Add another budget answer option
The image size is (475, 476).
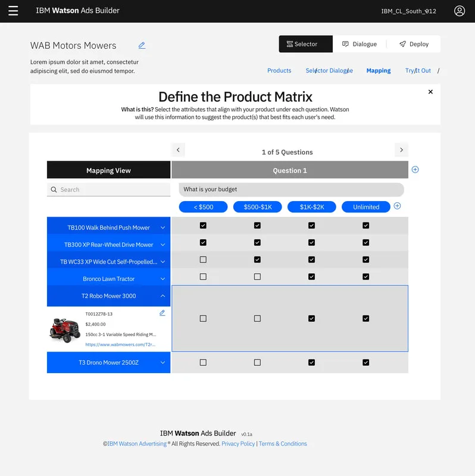click(397, 206)
